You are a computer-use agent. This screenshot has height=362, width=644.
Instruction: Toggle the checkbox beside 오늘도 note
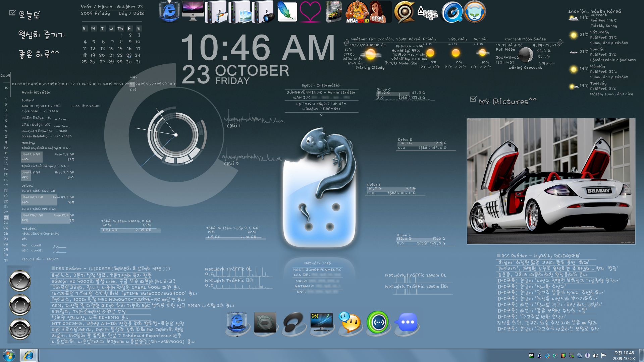[13, 12]
